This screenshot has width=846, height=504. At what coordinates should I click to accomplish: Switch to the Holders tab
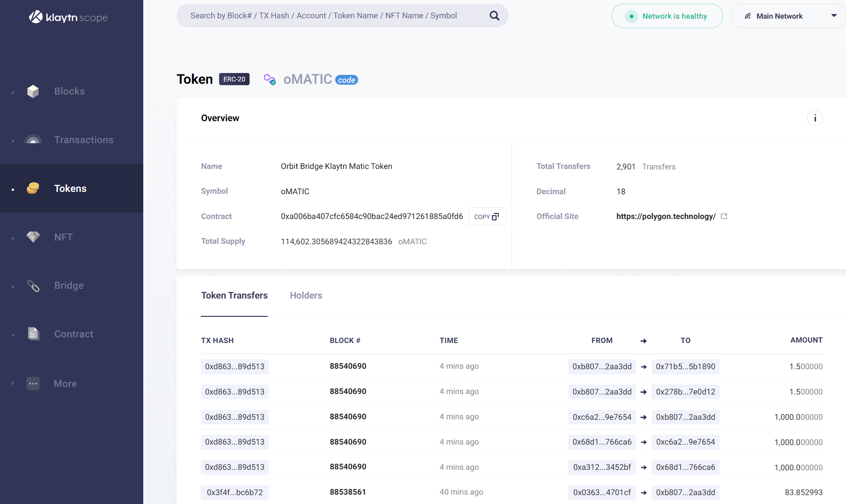[x=306, y=295]
